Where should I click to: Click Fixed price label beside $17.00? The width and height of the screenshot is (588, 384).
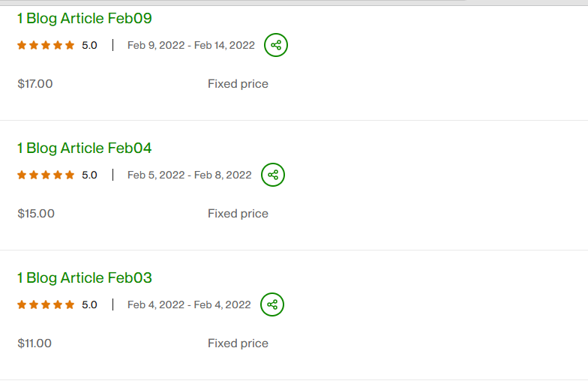[238, 84]
